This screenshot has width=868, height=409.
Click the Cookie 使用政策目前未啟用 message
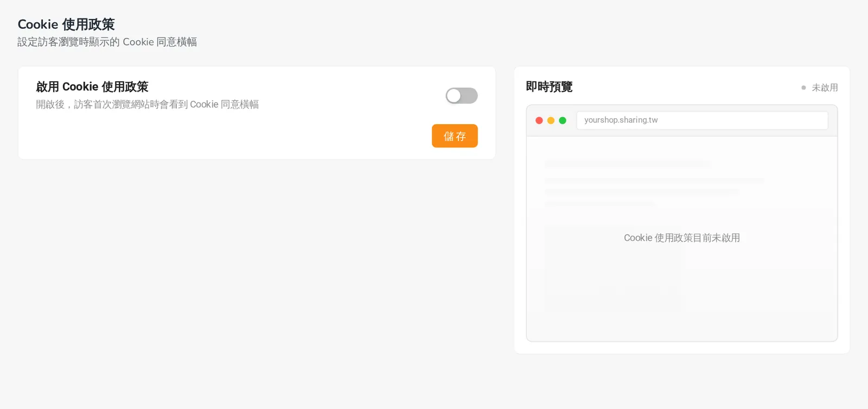pos(682,238)
